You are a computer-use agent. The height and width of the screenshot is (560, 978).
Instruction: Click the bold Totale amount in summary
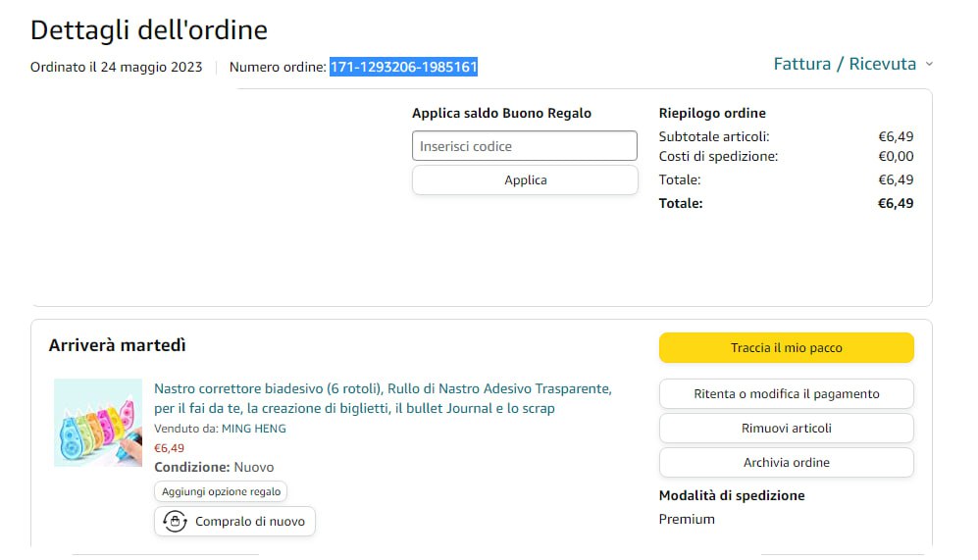(x=895, y=204)
